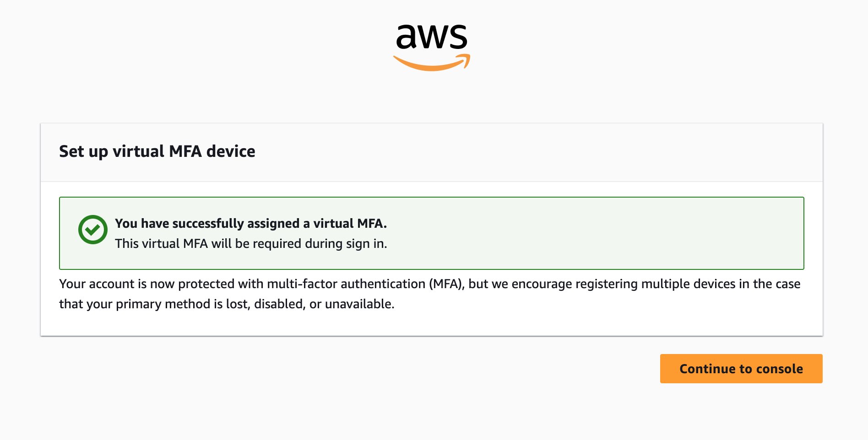The height and width of the screenshot is (440, 868).
Task: Click the 'aws' lettering in the logo
Action: tap(431, 37)
